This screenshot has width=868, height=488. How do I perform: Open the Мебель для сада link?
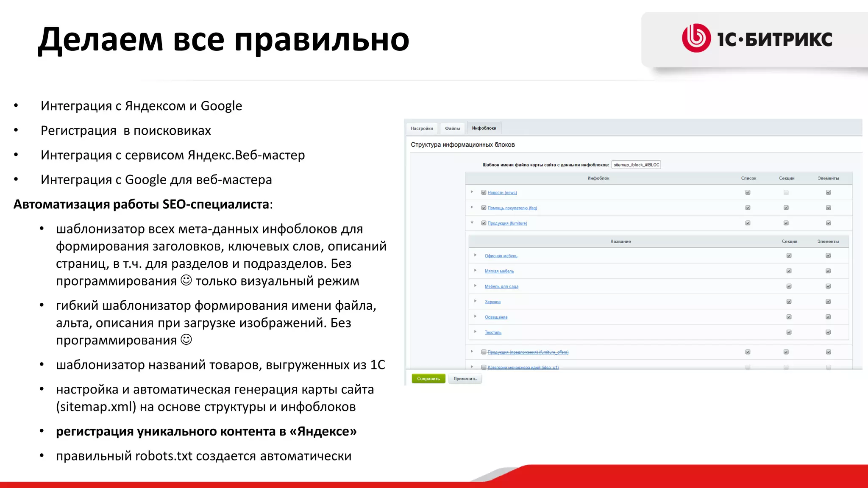[501, 286]
